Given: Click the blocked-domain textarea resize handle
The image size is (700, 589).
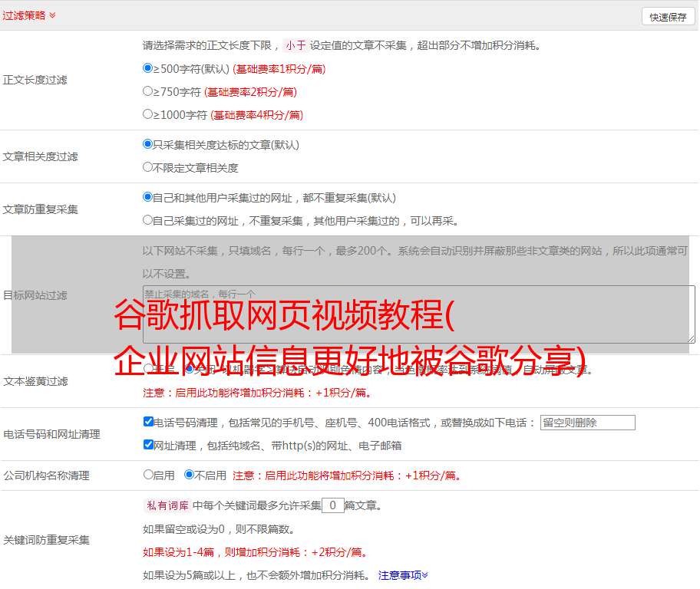Looking at the screenshot, I should (691, 338).
